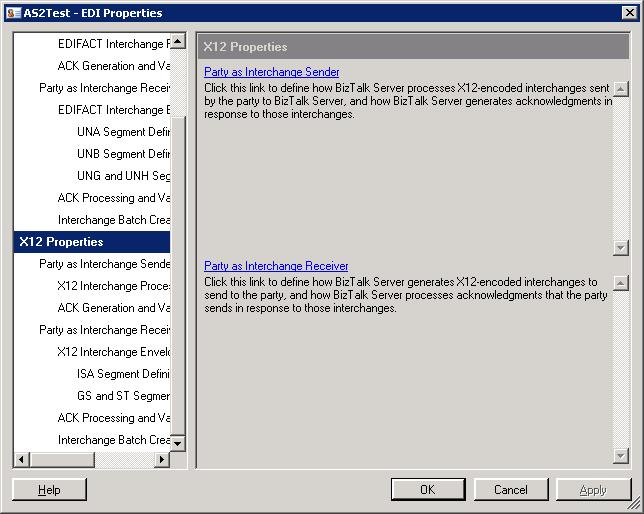The image size is (644, 514).
Task: Select Party as Interchange Sender under X12
Action: (x=104, y=264)
